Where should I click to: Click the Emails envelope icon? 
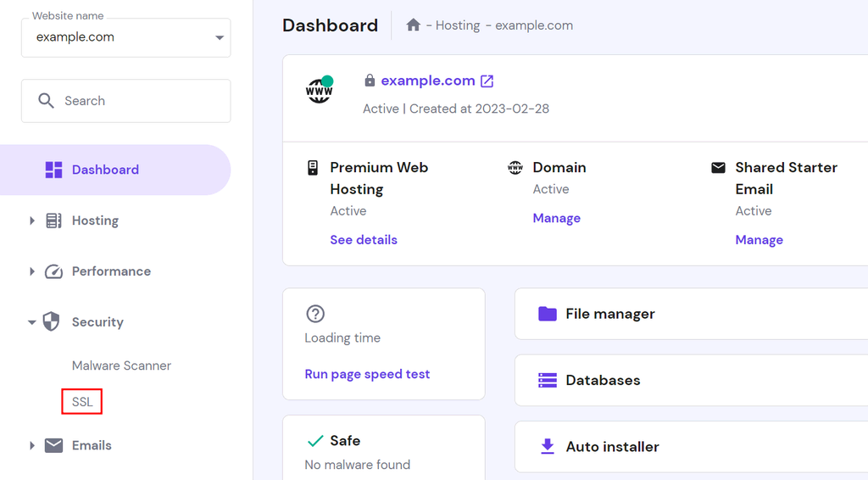(53, 445)
